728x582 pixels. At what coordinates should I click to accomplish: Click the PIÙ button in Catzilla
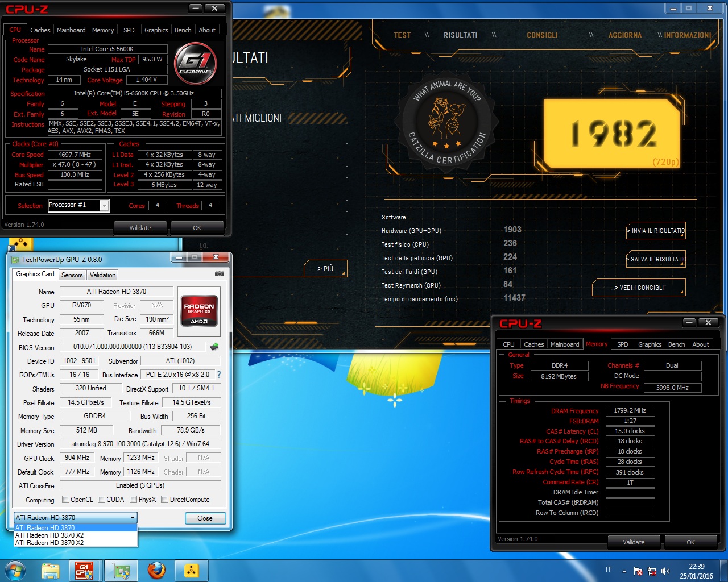click(324, 268)
